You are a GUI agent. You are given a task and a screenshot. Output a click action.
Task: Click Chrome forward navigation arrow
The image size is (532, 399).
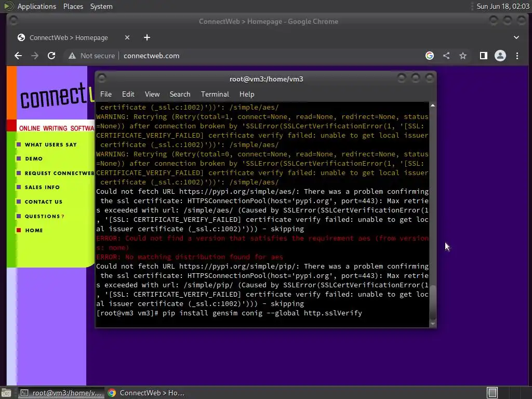pos(35,56)
